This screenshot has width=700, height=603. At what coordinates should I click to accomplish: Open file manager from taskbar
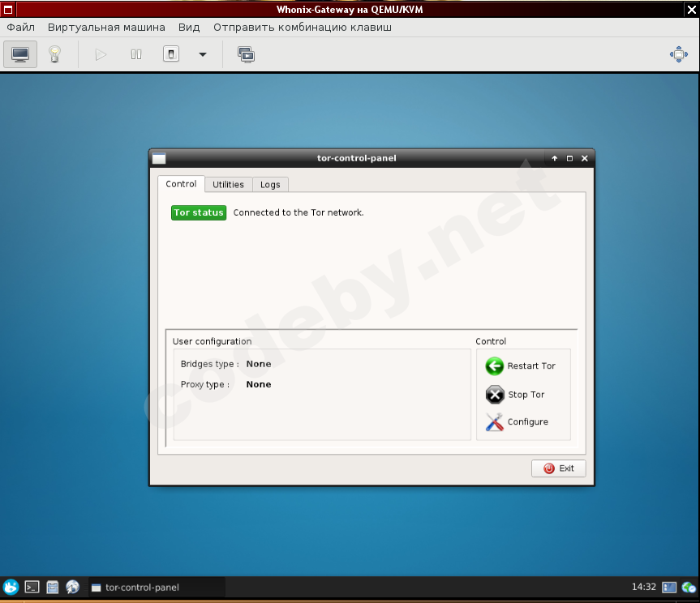(52, 587)
